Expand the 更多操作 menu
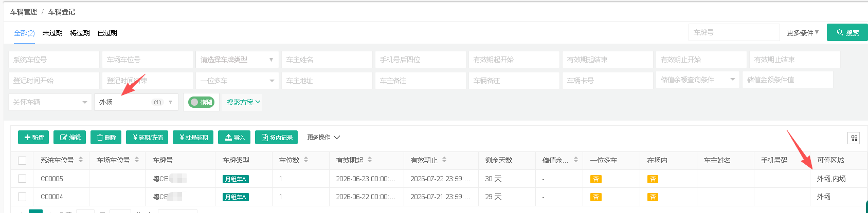The width and height of the screenshot is (868, 213). [x=323, y=138]
